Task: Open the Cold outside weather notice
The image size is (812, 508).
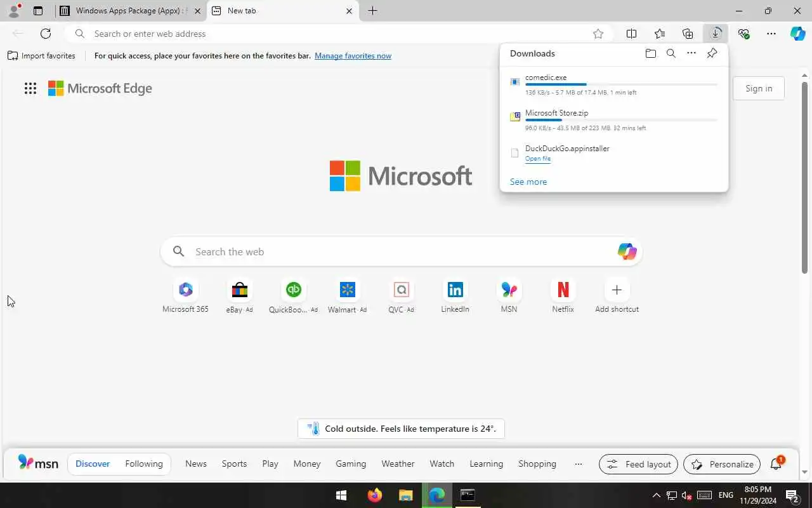Action: click(x=401, y=429)
